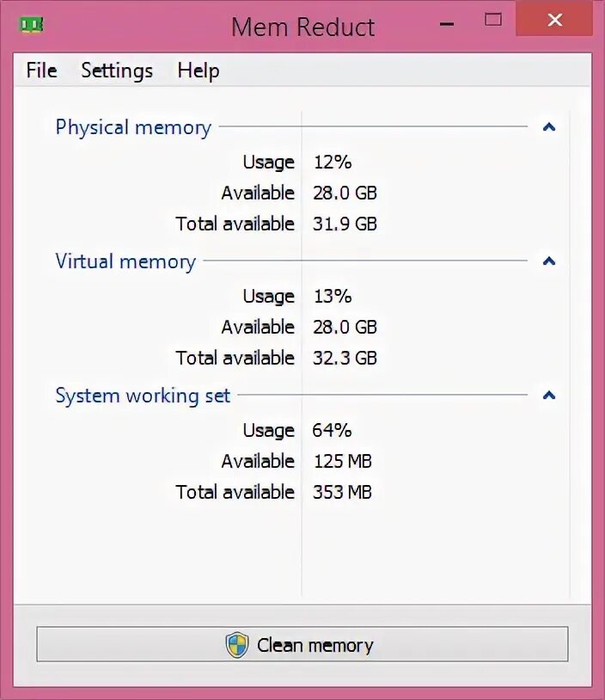605x700 pixels.
Task: Open the Help menu
Action: [199, 71]
